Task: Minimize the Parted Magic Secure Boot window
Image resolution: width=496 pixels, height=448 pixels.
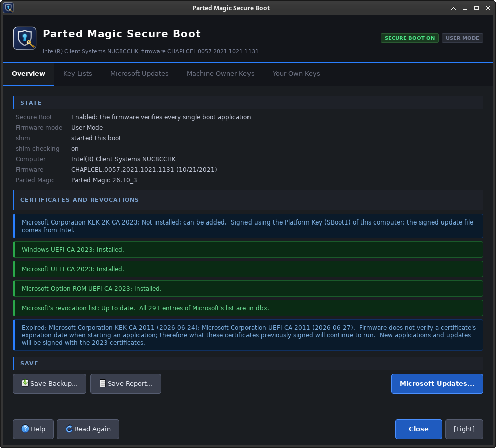Action: pyautogui.click(x=465, y=8)
